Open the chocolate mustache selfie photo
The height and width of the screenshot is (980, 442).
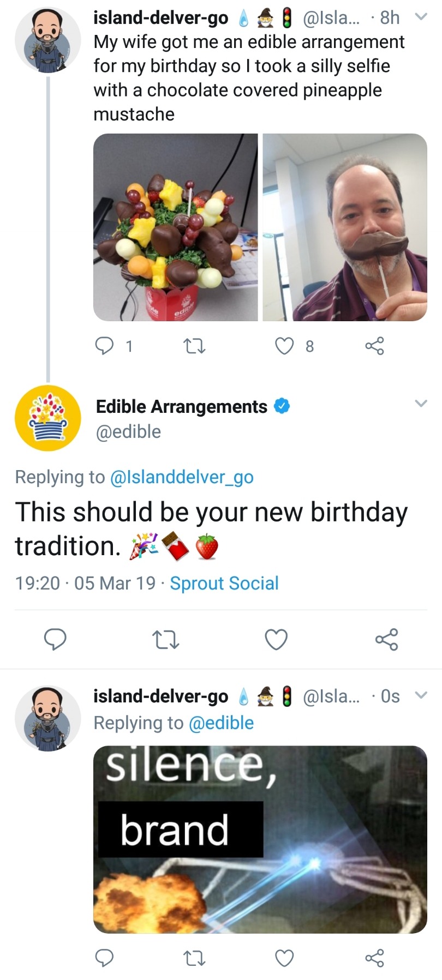click(x=345, y=227)
